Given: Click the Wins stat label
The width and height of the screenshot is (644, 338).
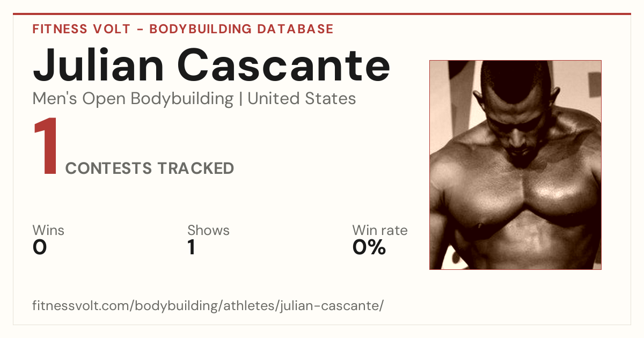Looking at the screenshot, I should 48,231.
